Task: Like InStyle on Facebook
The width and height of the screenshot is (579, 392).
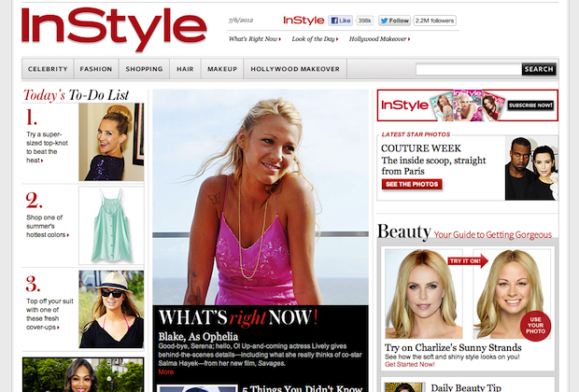Action: coord(341,21)
